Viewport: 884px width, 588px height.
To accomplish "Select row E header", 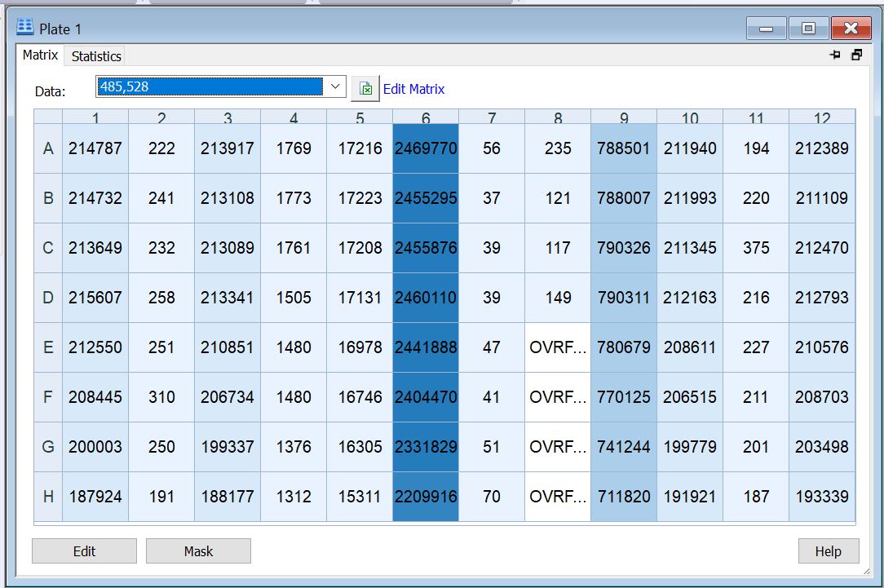I will [48, 347].
